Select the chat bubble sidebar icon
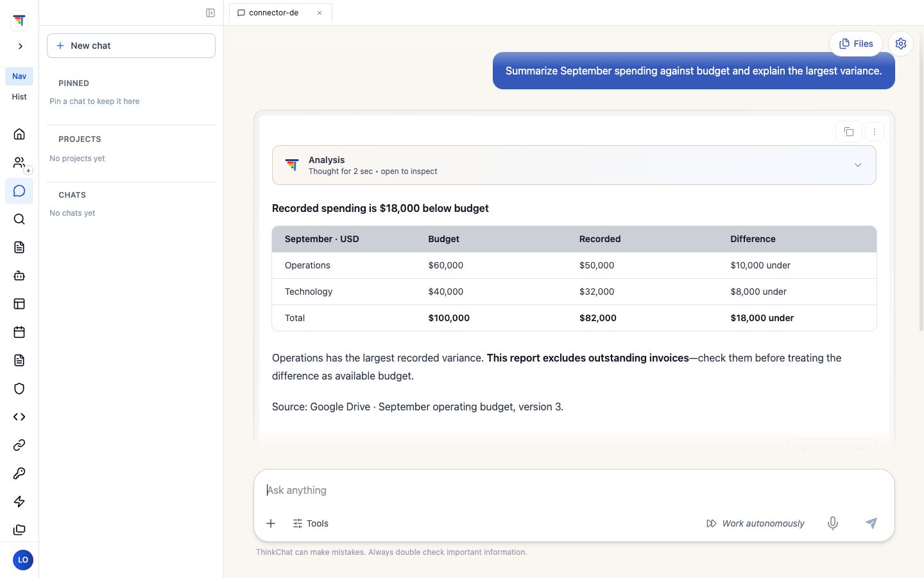 (x=19, y=191)
